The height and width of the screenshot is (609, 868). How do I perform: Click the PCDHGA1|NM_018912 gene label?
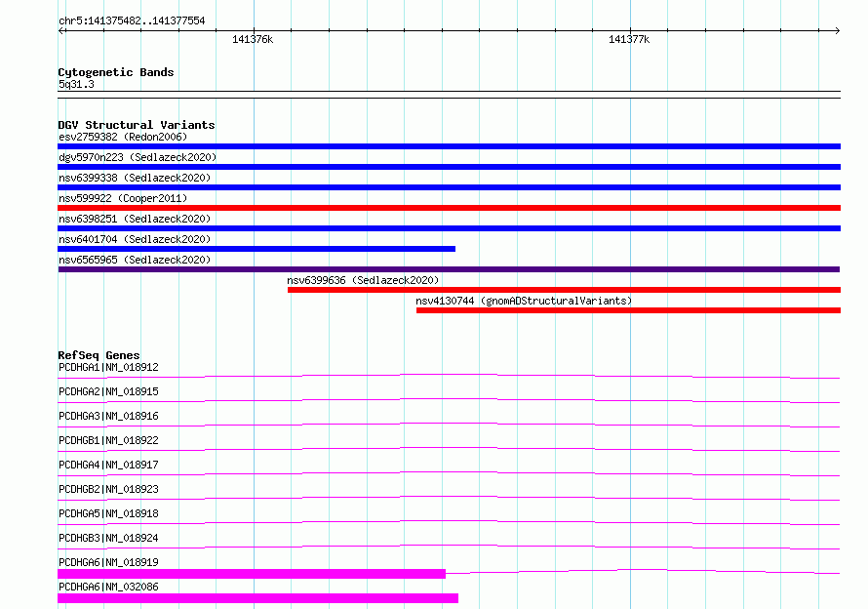click(x=108, y=367)
